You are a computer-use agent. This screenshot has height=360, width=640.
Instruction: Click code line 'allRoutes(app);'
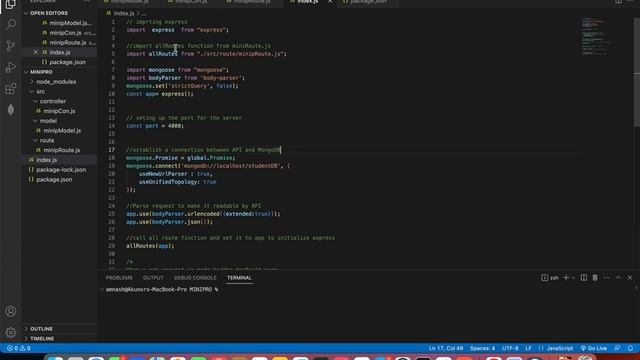coord(150,246)
